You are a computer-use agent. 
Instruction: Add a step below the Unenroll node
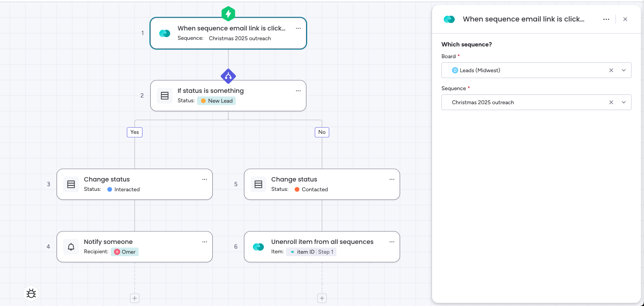click(x=322, y=298)
